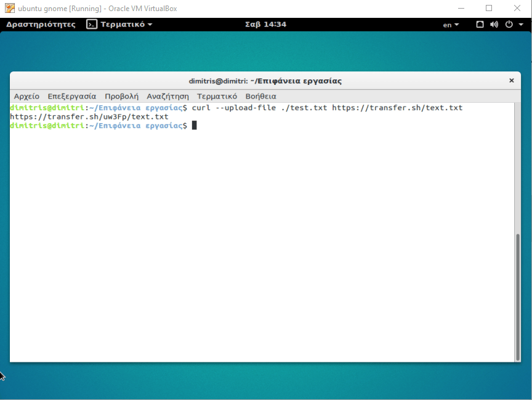
Task: Click the Δραστηριότητες activities button
Action: (41, 25)
